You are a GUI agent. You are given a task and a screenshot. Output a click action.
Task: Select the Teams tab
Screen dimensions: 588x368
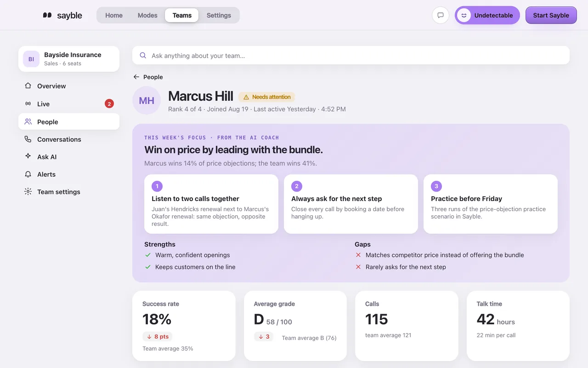(x=182, y=15)
